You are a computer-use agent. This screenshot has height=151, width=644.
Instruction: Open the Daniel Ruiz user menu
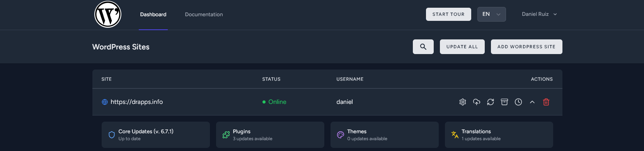(x=540, y=14)
